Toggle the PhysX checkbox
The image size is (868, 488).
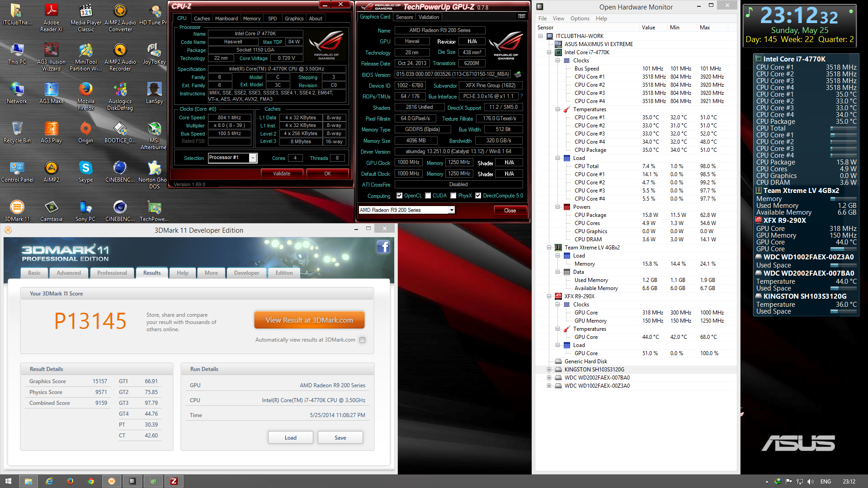click(x=453, y=196)
